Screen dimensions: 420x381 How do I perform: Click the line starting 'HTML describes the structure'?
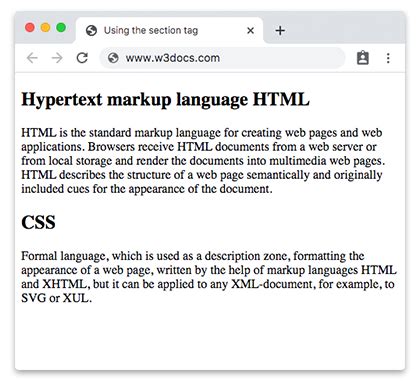coord(202,175)
